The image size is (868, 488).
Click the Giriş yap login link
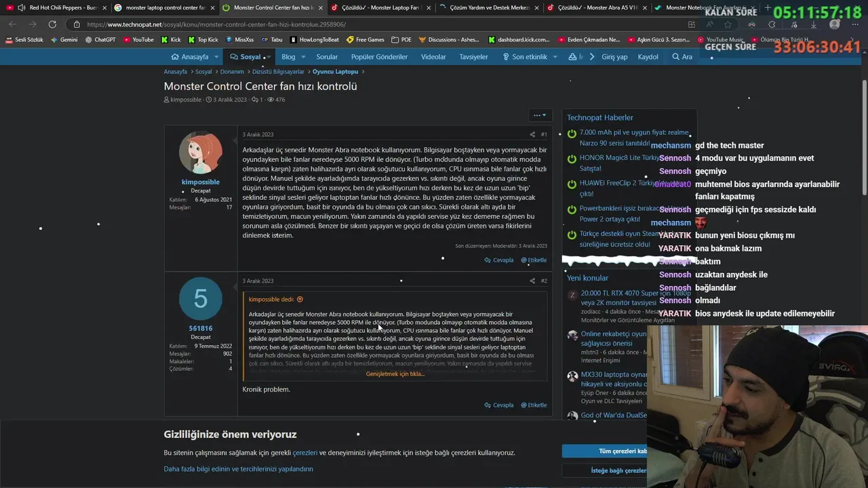[x=614, y=57]
